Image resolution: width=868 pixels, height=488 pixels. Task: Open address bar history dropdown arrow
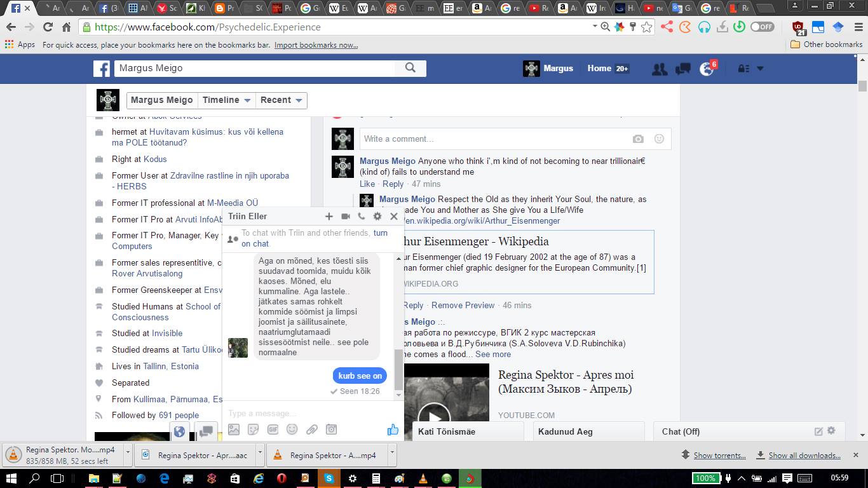(595, 27)
